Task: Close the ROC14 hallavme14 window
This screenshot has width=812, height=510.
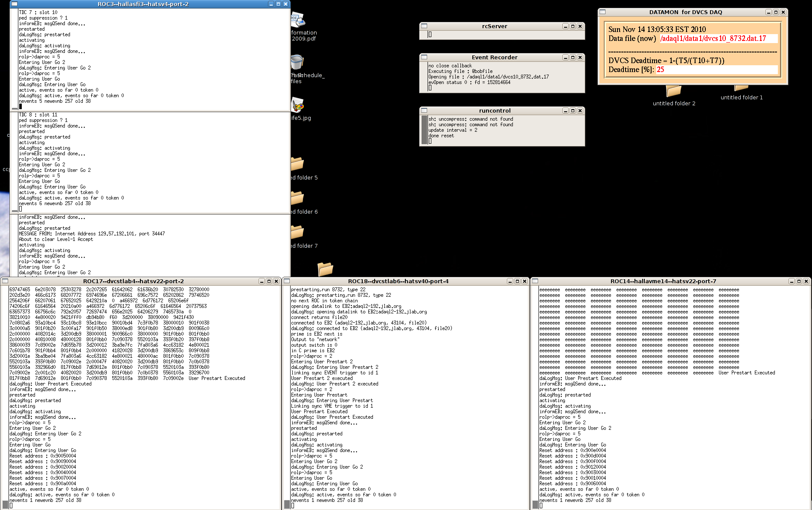Action: tap(806, 281)
